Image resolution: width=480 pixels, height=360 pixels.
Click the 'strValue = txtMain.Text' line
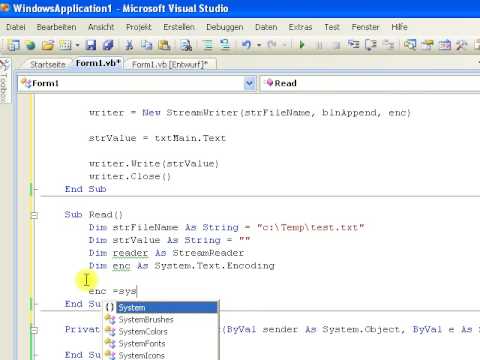coord(157,138)
